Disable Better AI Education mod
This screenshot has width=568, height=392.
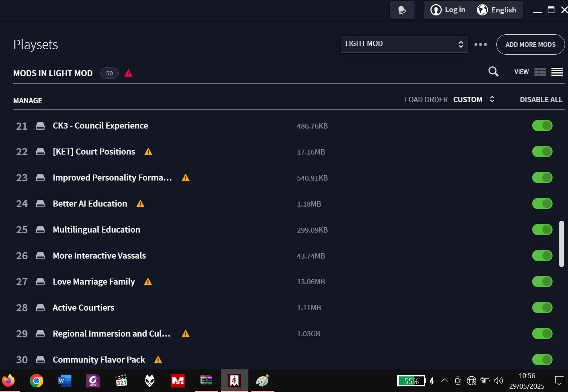point(542,204)
